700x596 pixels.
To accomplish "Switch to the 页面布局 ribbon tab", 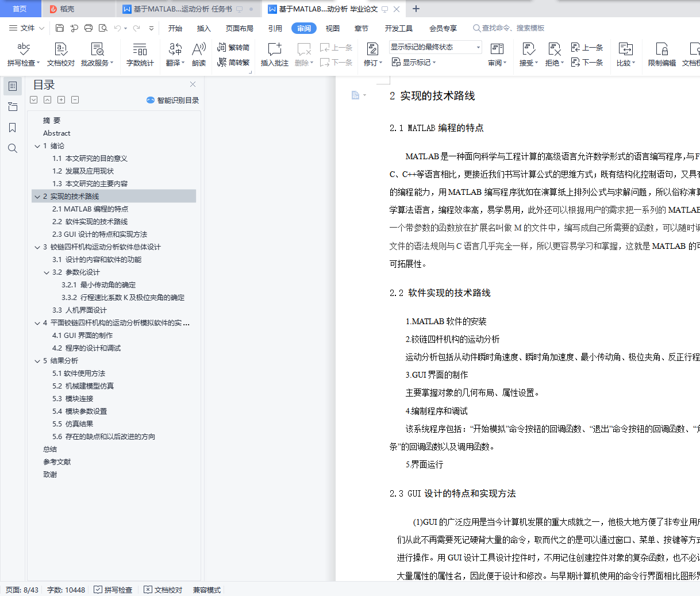I will click(240, 28).
